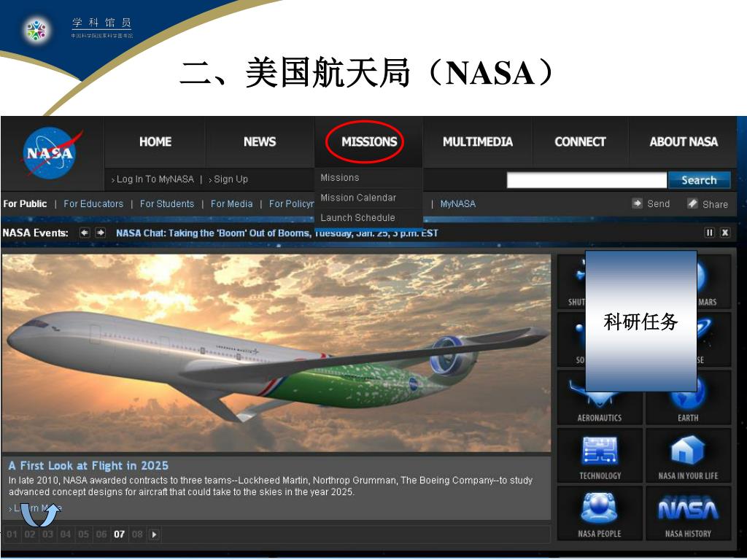Image resolution: width=747 pixels, height=560 pixels.
Task: Open the CONNECT navigation tab
Action: (x=580, y=142)
